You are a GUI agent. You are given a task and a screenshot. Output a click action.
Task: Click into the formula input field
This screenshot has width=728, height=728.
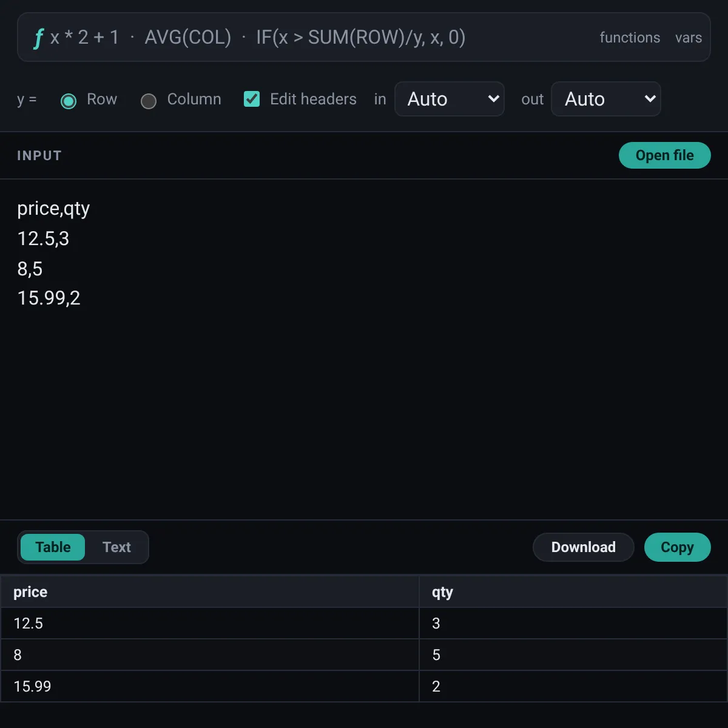[x=315, y=38]
